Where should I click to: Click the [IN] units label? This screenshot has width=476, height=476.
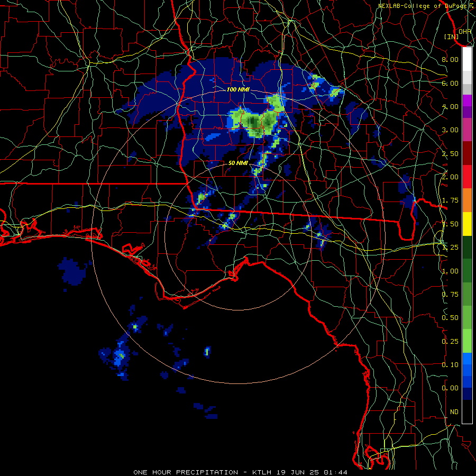click(452, 36)
